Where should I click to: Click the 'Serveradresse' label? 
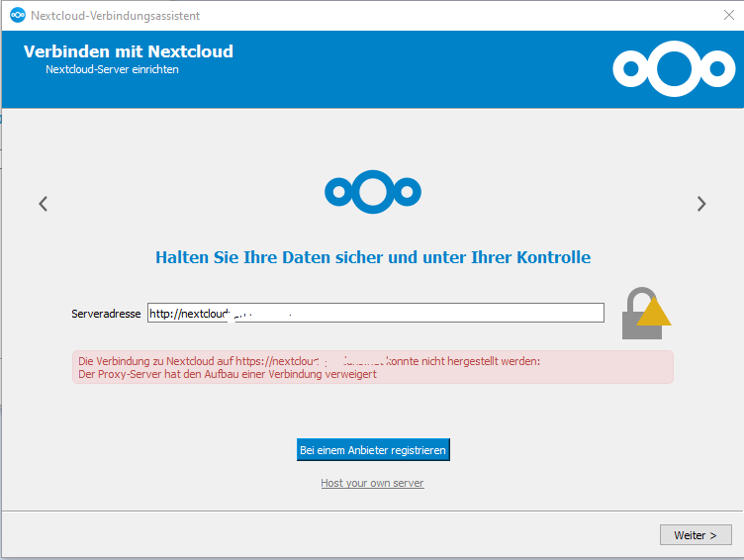[x=106, y=314]
